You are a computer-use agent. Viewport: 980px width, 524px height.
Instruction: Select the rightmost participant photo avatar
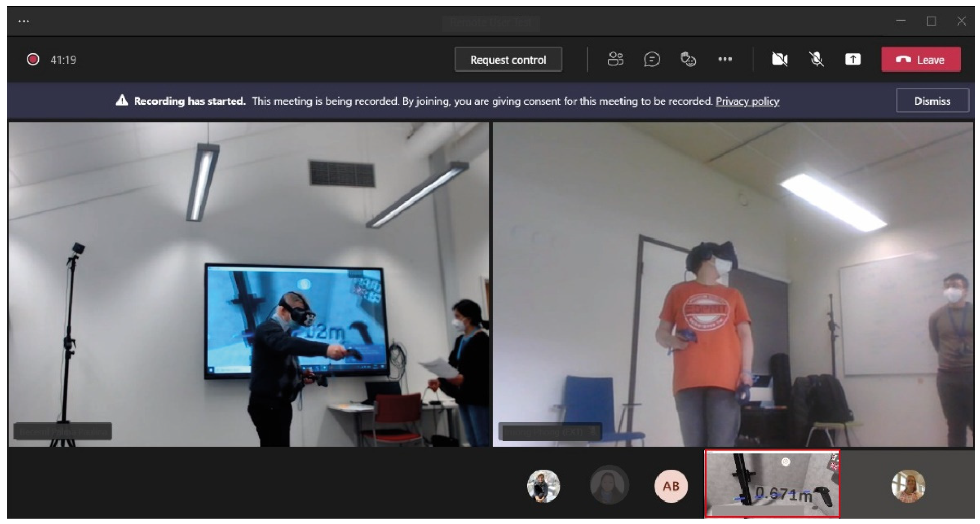tap(908, 486)
